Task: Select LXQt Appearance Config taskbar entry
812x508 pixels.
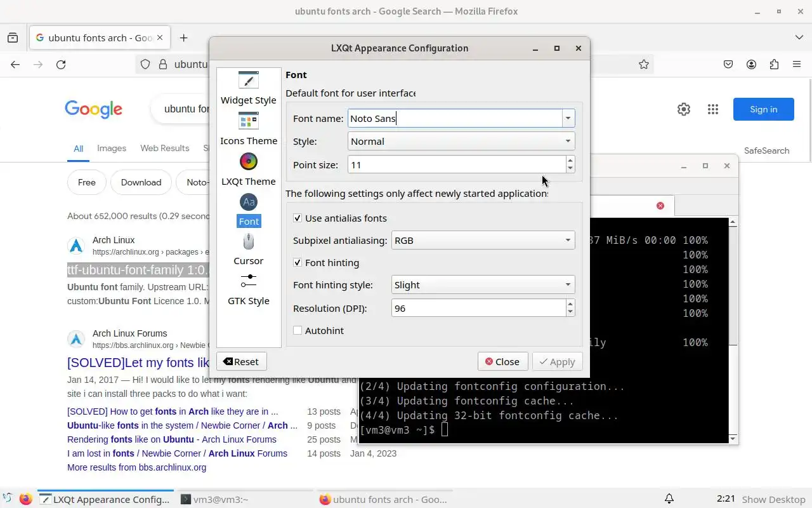Action: coord(105,499)
